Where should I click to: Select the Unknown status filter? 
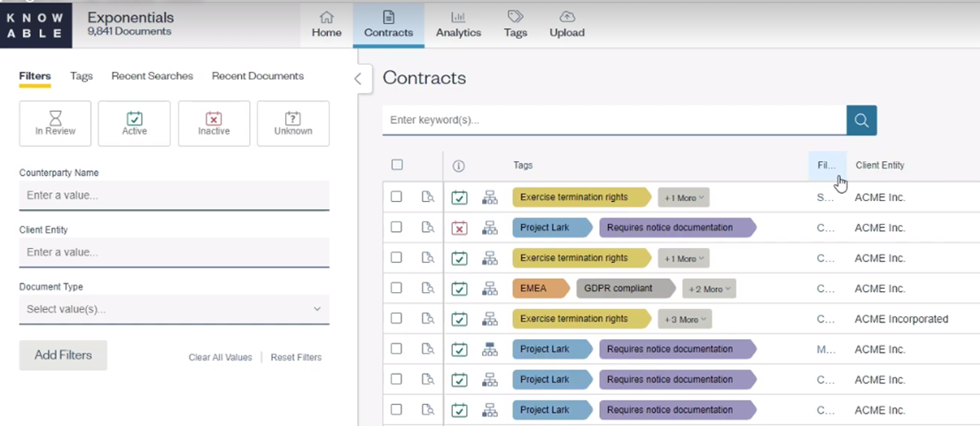tap(292, 123)
